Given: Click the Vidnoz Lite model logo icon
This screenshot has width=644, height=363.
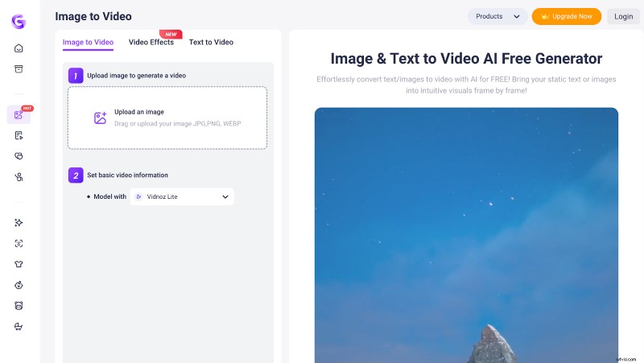Looking at the screenshot, I should tap(138, 196).
